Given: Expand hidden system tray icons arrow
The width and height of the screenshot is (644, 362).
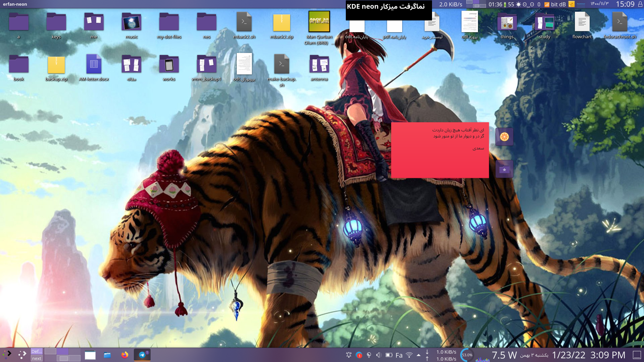Looking at the screenshot, I should point(419,355).
